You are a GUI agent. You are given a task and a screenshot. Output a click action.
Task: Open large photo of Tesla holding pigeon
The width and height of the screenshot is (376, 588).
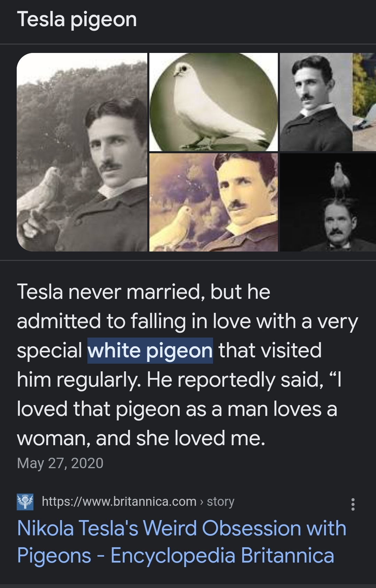pyautogui.click(x=82, y=152)
